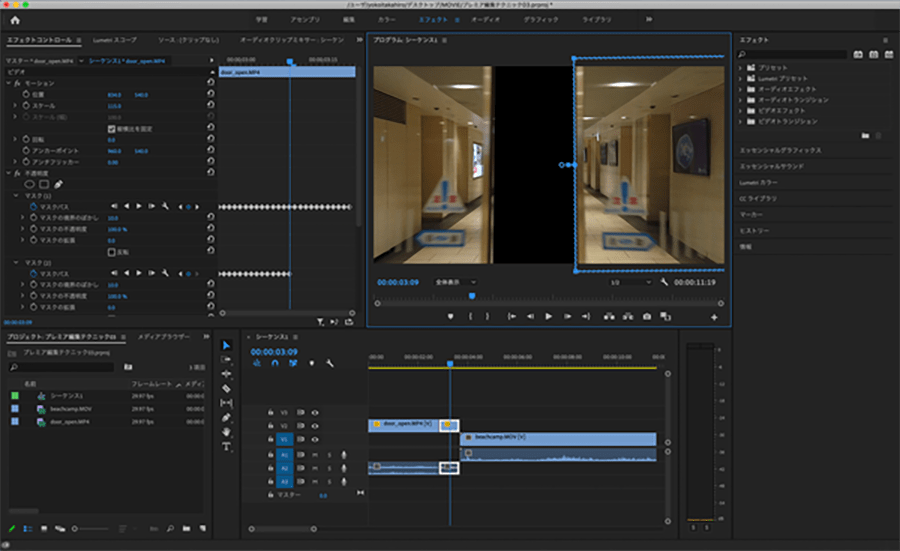Click the Home icon in the top bar

click(14, 19)
